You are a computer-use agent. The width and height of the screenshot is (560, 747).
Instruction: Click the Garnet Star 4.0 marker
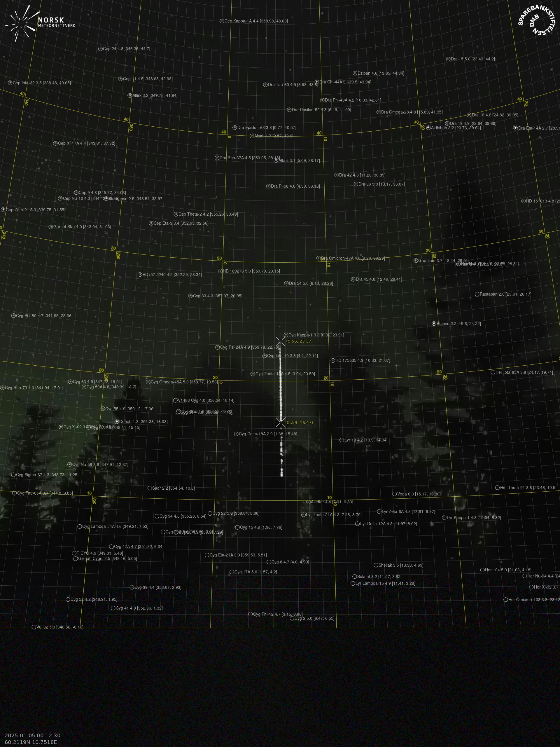51,227
